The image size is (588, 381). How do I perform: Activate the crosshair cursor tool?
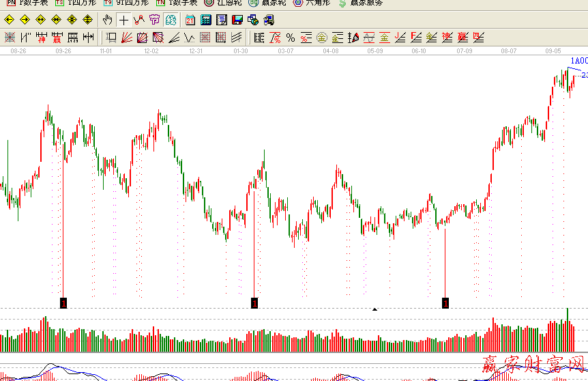[x=123, y=20]
